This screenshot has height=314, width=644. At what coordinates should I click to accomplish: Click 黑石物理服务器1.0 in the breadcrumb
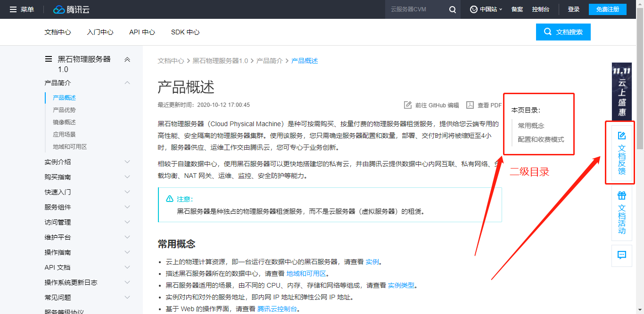[220, 61]
